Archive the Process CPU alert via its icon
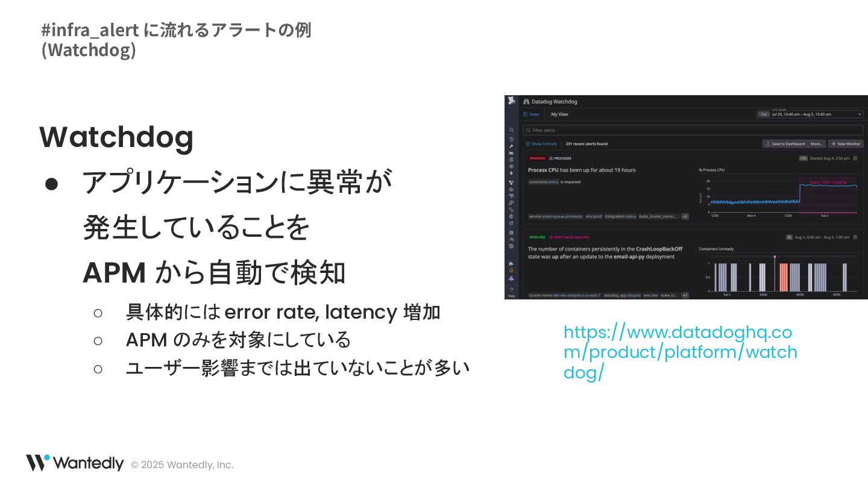The image size is (868, 488). click(x=855, y=158)
